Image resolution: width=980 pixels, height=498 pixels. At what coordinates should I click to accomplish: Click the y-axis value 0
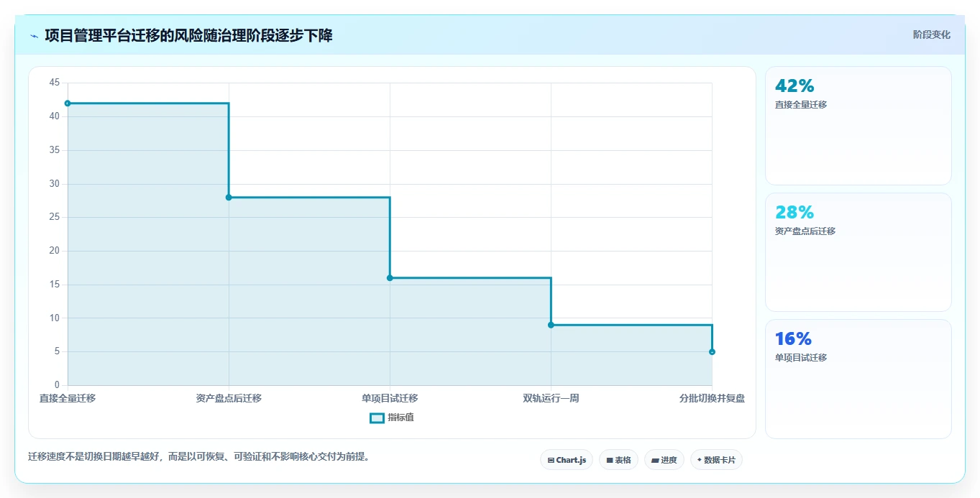coord(57,385)
